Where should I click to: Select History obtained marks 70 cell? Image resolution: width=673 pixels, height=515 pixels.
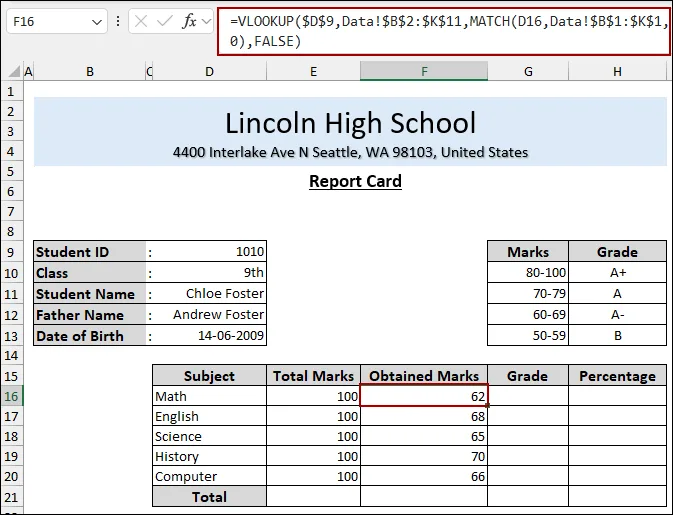[424, 456]
